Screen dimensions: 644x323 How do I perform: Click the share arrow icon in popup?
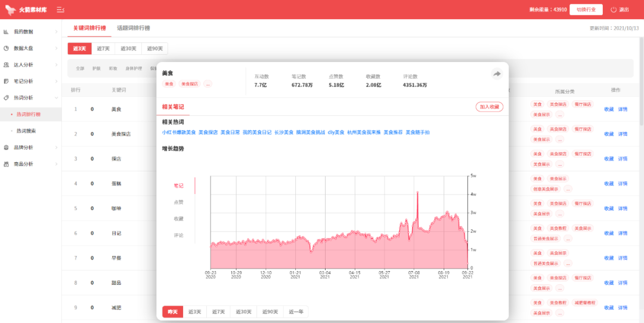pos(497,74)
